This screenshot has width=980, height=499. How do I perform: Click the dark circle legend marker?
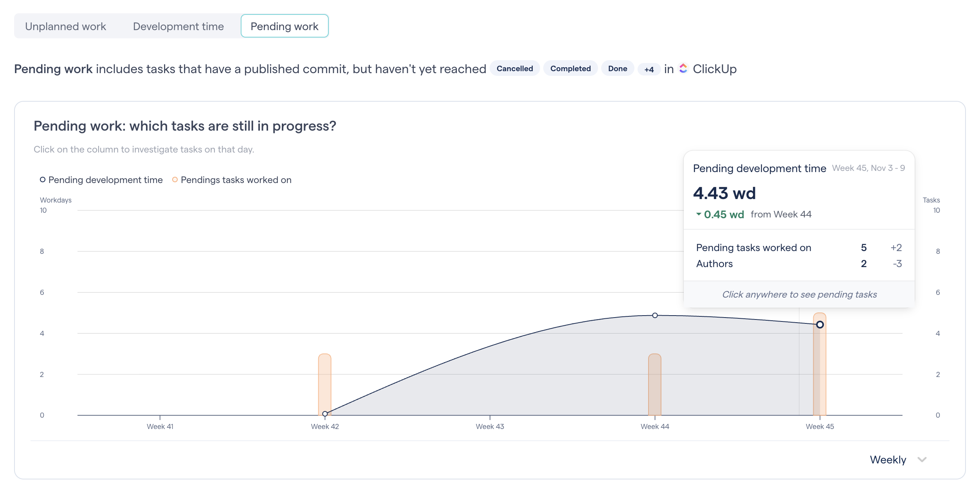(x=43, y=179)
